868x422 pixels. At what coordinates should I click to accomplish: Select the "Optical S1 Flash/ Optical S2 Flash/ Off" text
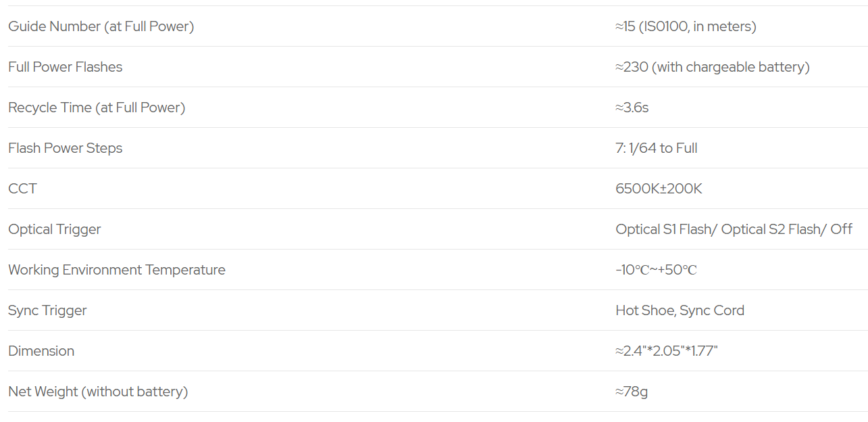point(734,229)
